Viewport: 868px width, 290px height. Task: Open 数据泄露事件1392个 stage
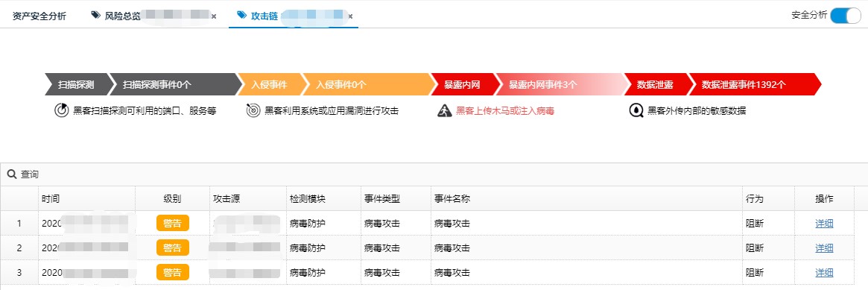tap(755, 85)
